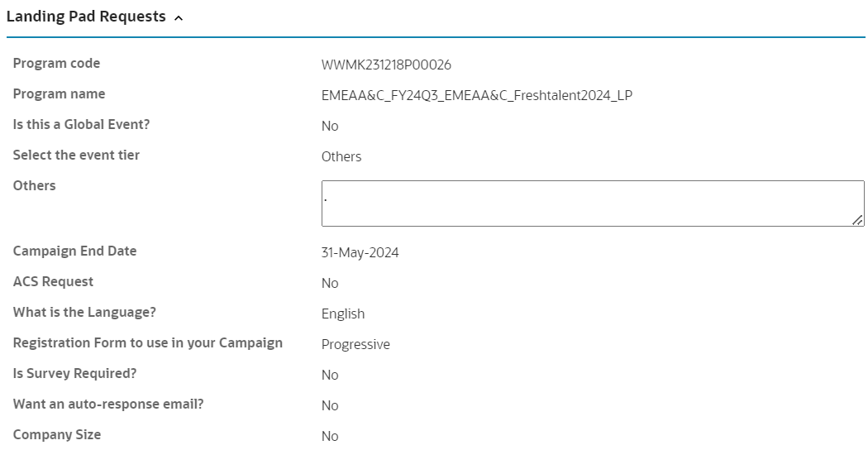The image size is (868, 450).
Task: Select the program code value WWMK231218P00026
Action: [386, 65]
